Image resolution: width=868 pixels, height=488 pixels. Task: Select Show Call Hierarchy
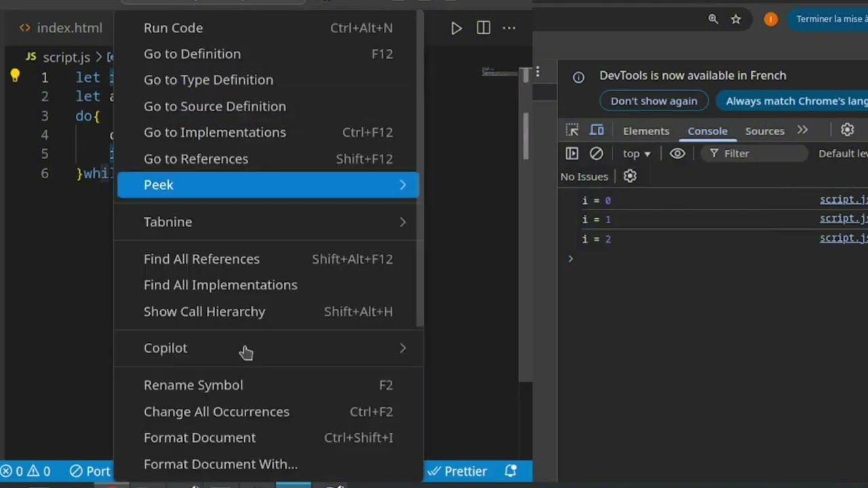(x=268, y=311)
